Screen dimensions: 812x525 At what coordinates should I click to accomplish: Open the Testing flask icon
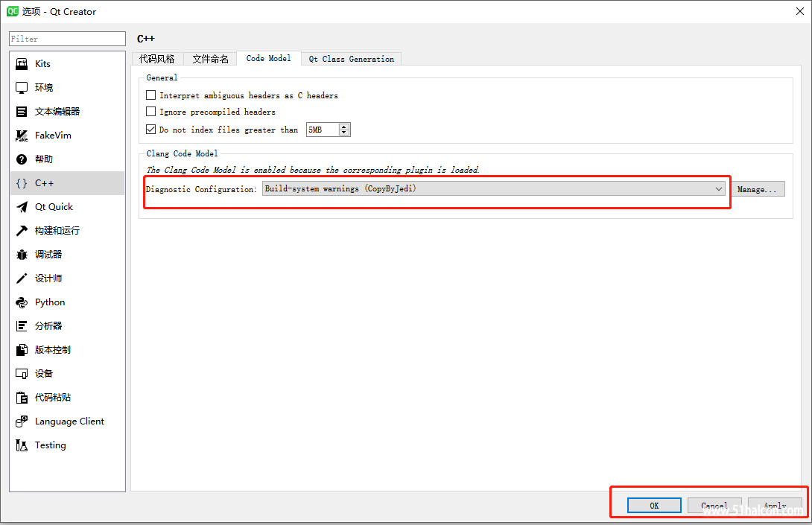22,445
